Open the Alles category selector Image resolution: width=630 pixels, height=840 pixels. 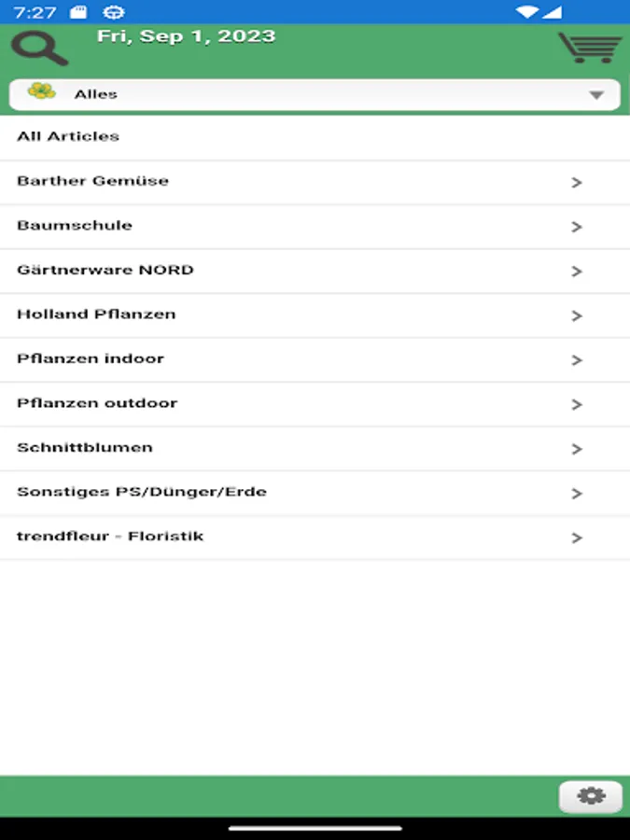tap(314, 94)
